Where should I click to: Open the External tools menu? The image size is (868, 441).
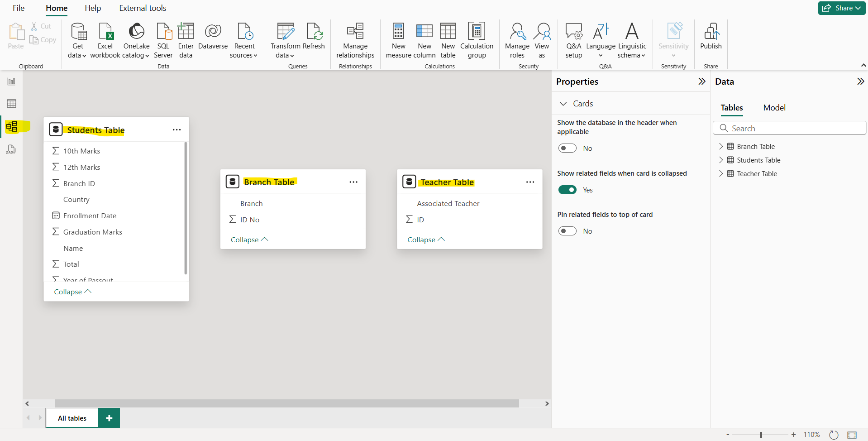[x=142, y=8]
